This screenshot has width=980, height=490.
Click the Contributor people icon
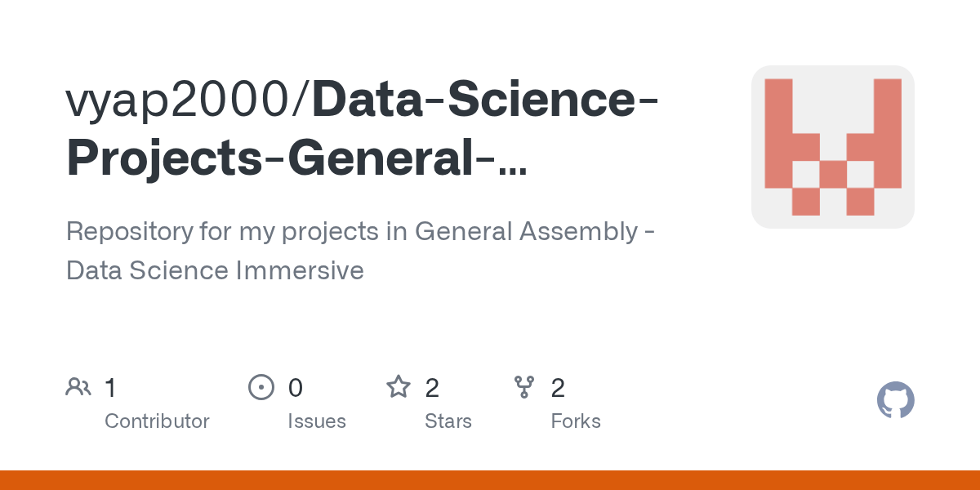(78, 387)
